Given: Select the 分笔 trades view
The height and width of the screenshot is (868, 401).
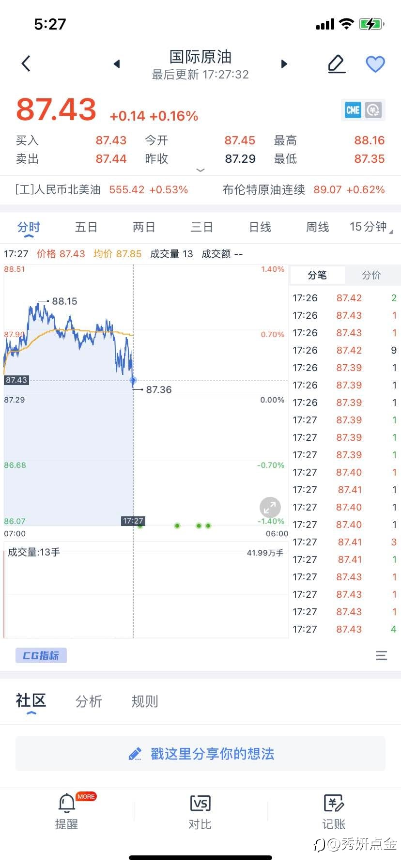Looking at the screenshot, I should click(317, 275).
